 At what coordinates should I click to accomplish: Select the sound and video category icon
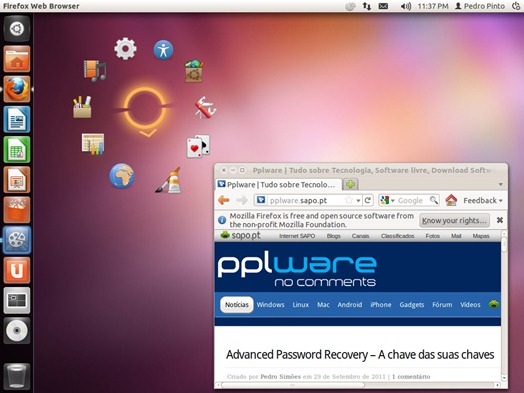pyautogui.click(x=95, y=71)
